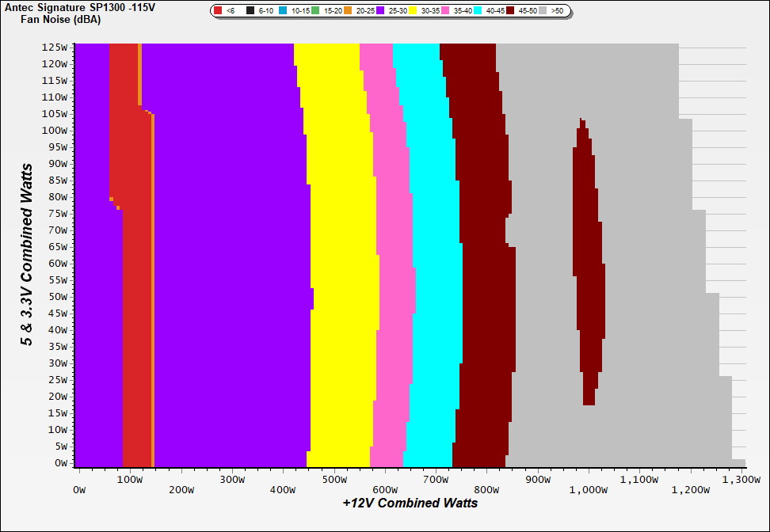Select the pink 35-40 legend swatch
The height and width of the screenshot is (532, 770).
446,11
